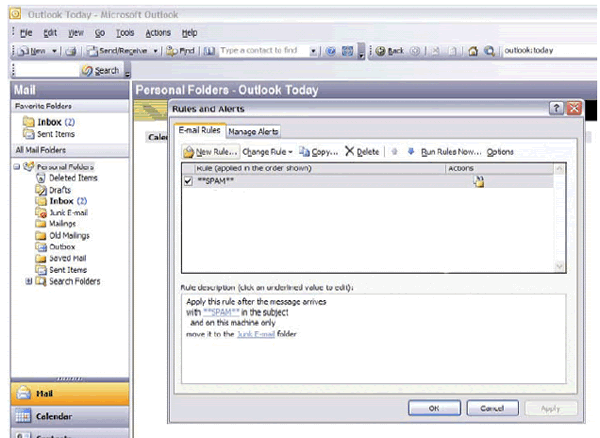
Task: Open the New item dropdown arrow
Action: [54, 50]
